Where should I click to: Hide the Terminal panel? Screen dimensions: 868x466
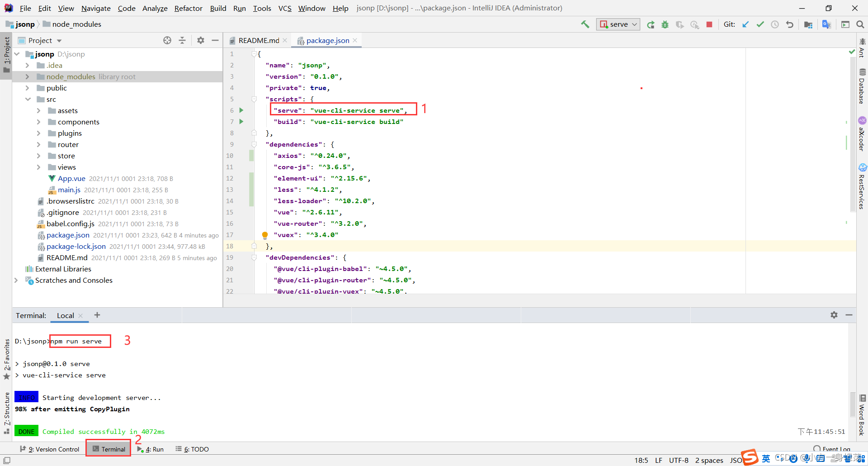tap(849, 315)
